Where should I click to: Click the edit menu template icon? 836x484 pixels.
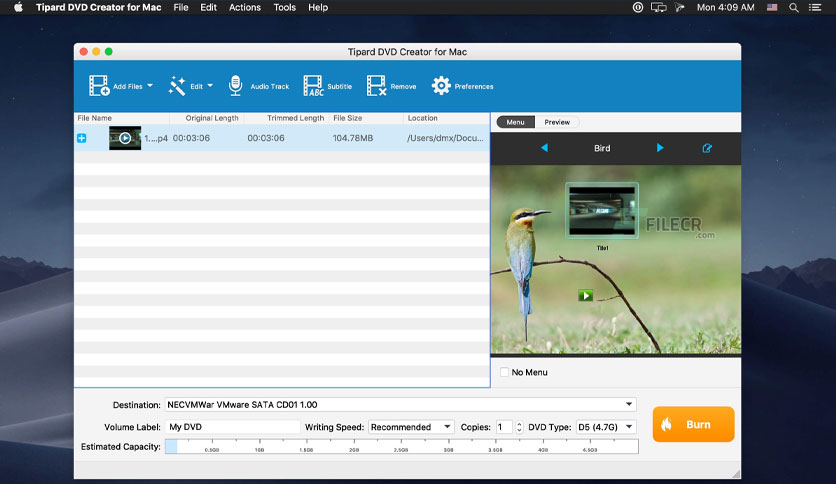tap(707, 148)
